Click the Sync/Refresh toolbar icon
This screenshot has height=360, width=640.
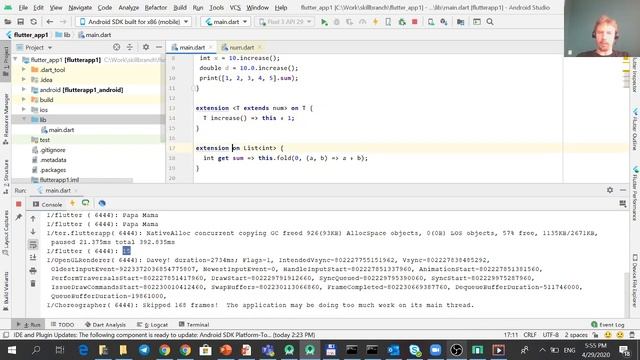[x=33, y=22]
